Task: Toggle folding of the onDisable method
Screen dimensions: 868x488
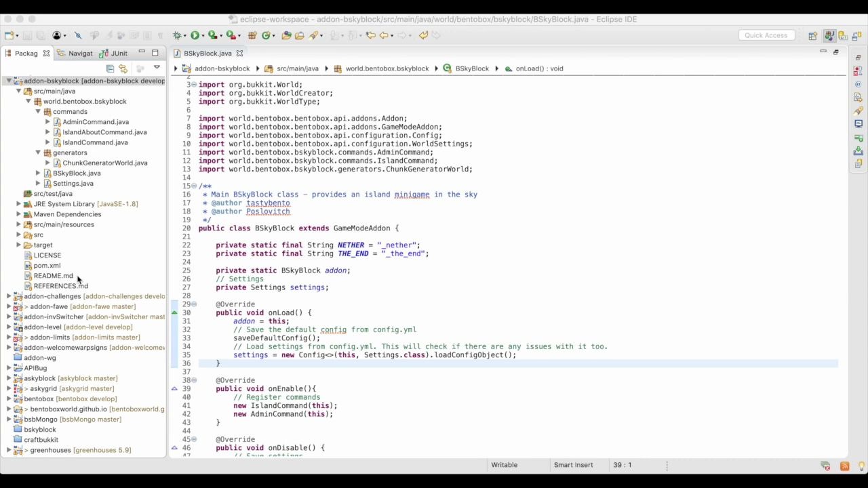Action: (194, 439)
